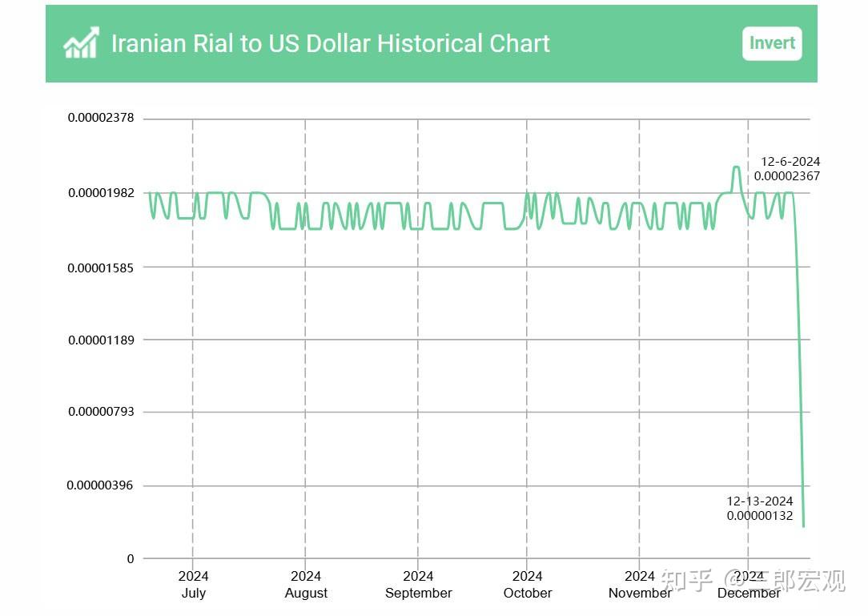Click the line's lowest endpoint at chart bottom
This screenshot has height=616, width=868.
tap(803, 525)
